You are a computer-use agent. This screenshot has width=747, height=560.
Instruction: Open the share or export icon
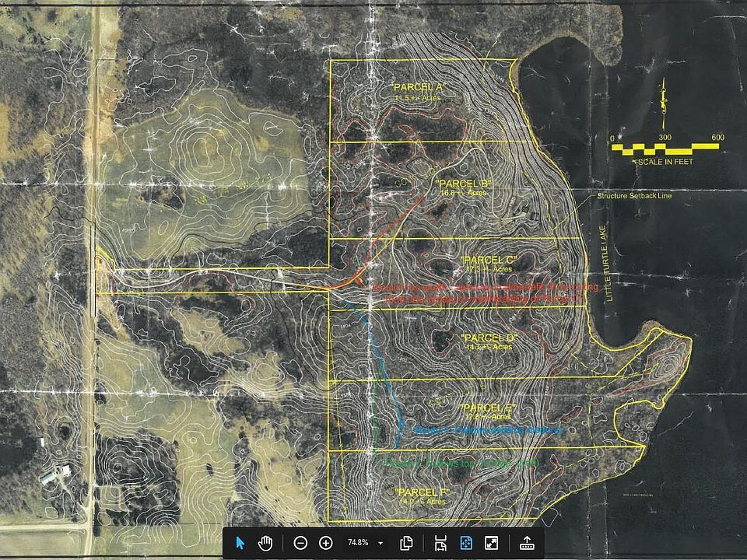pos(526,543)
